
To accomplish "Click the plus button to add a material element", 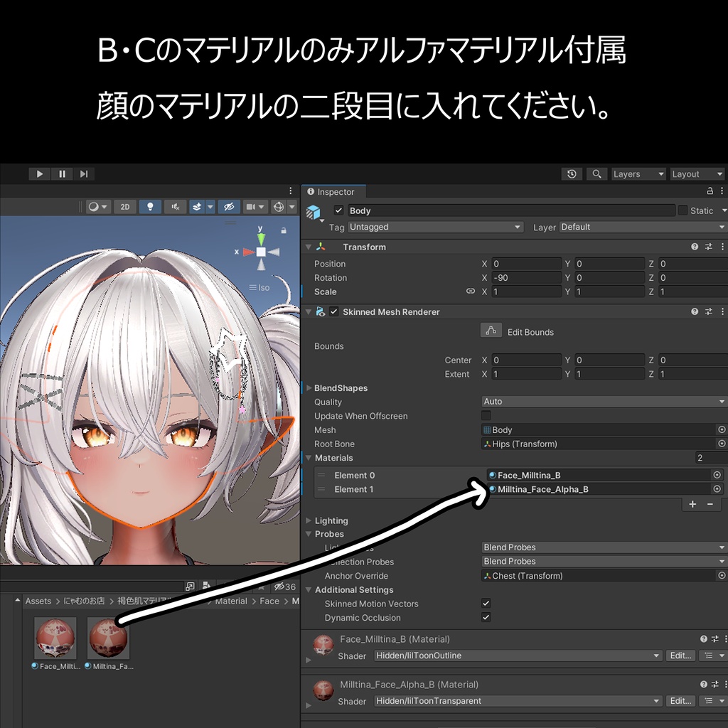I will pyautogui.click(x=691, y=504).
